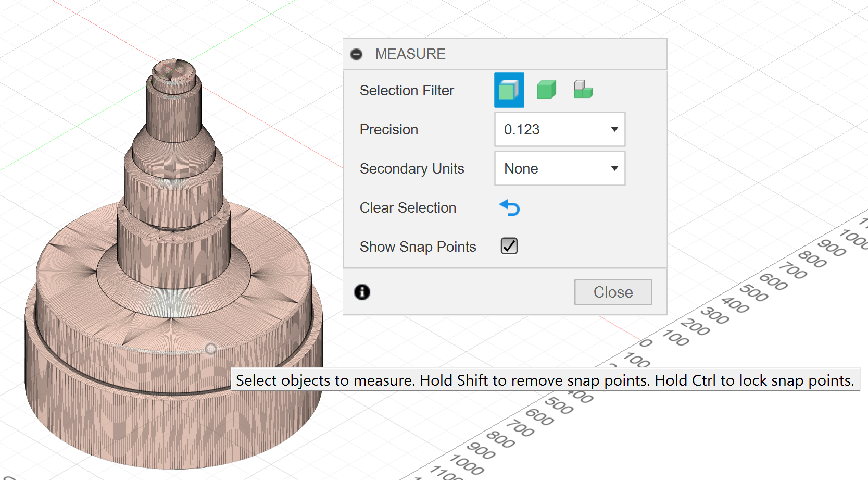The height and width of the screenshot is (480, 868).
Task: Click the Precision label
Action: coord(389,130)
